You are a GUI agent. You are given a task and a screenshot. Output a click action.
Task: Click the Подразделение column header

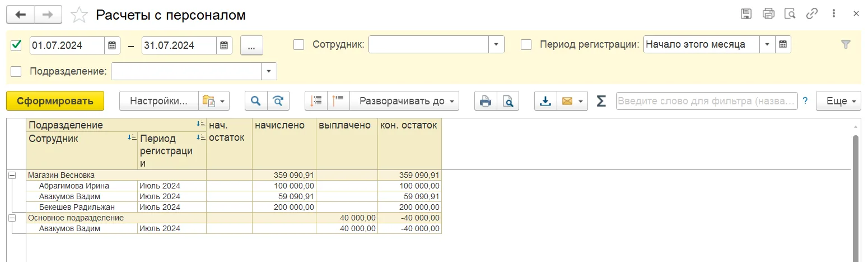pos(116,125)
